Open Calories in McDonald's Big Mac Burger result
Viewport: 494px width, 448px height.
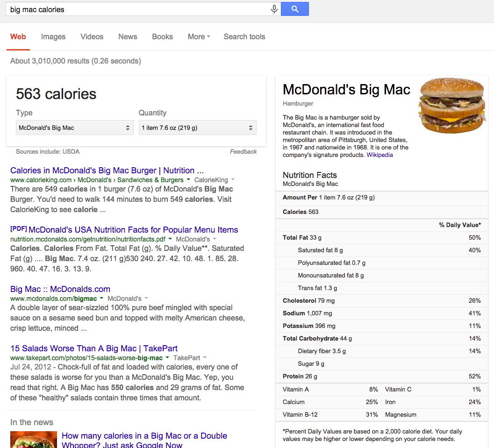coord(107,171)
